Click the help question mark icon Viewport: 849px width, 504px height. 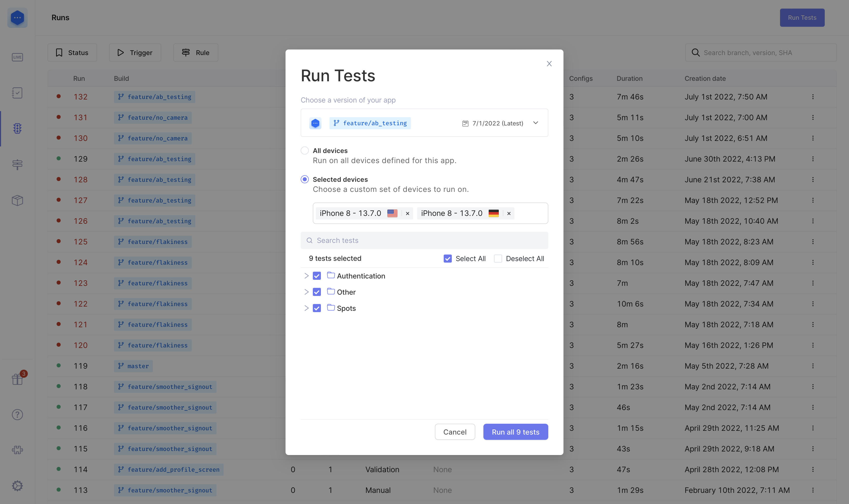pyautogui.click(x=17, y=415)
